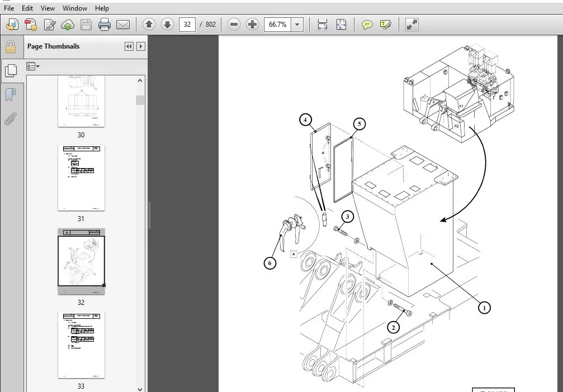Viewport: 563px width, 392px height.
Task: Go to next page arrow
Action: pyautogui.click(x=167, y=25)
